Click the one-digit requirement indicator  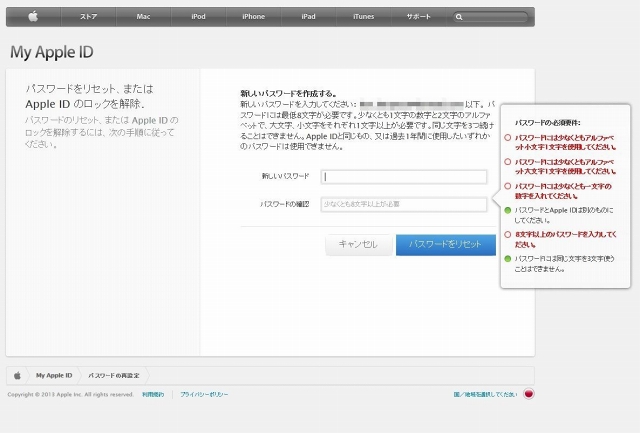point(508,186)
